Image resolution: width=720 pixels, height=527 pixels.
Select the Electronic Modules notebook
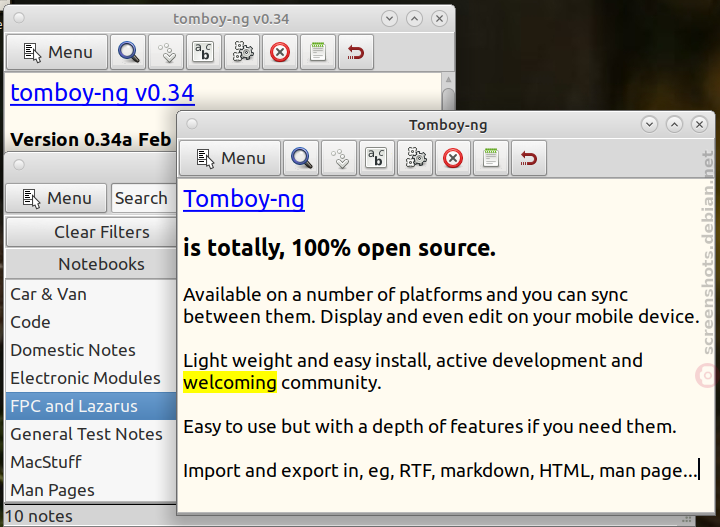(91, 378)
